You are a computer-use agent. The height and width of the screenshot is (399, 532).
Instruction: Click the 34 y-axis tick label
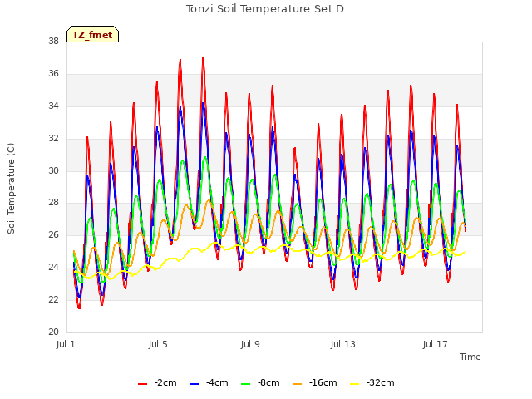53,106
